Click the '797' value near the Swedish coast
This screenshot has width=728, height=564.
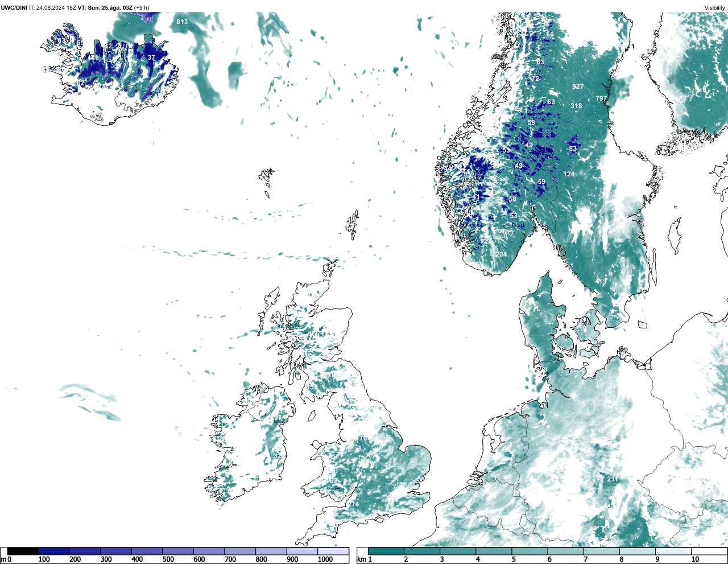pyautogui.click(x=601, y=98)
